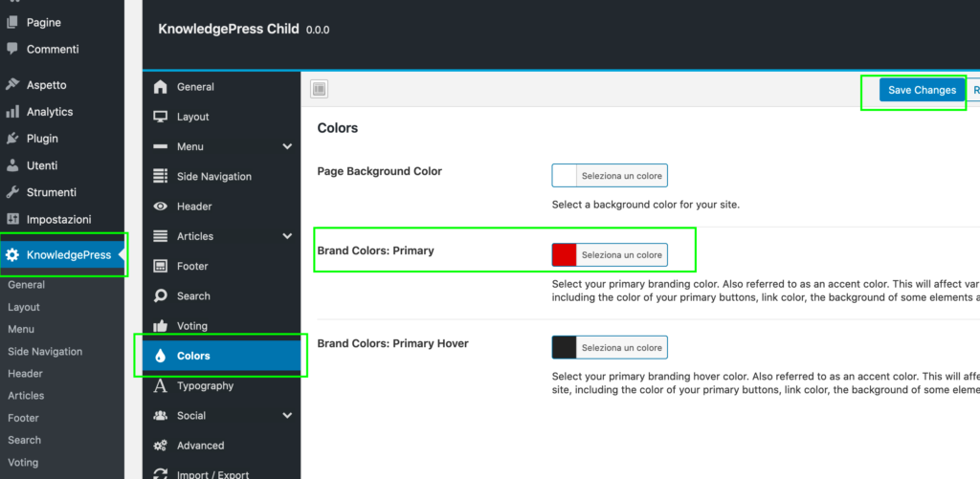
Task: Click the expand-all sections icon
Action: 320,89
